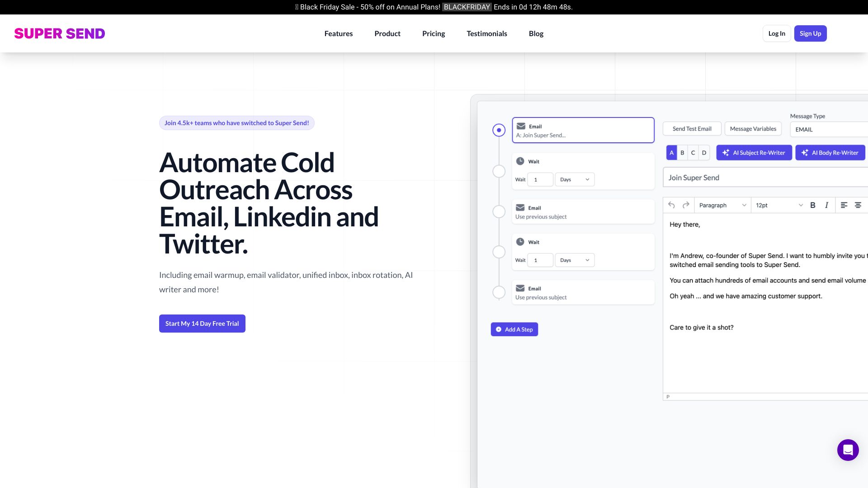Select Italic formatting in email editor
The image size is (868, 488).
pyautogui.click(x=826, y=205)
